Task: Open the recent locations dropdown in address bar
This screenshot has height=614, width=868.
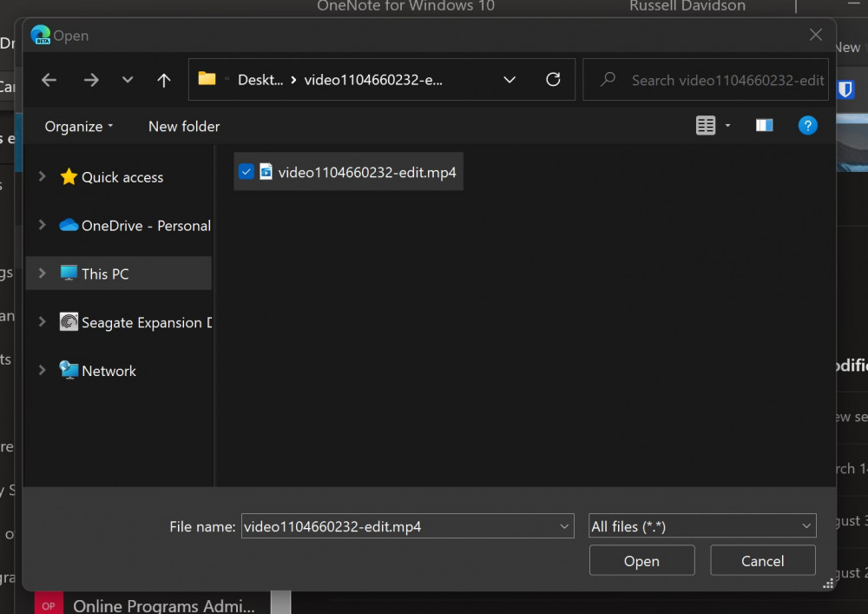Action: tap(510, 80)
